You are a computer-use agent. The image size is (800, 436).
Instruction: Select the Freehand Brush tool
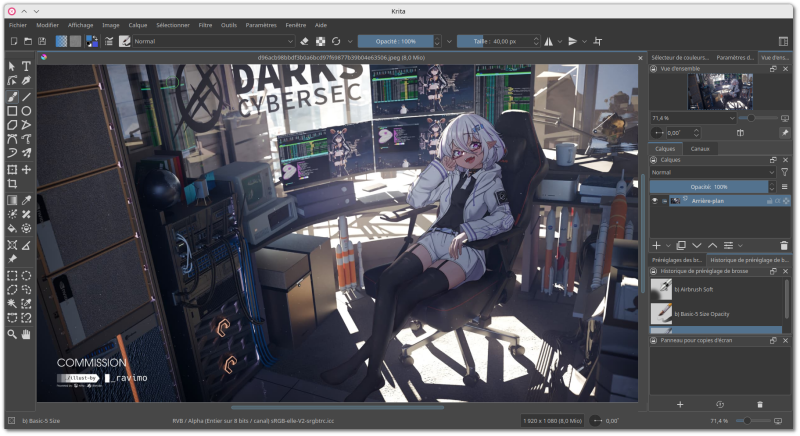click(12, 96)
